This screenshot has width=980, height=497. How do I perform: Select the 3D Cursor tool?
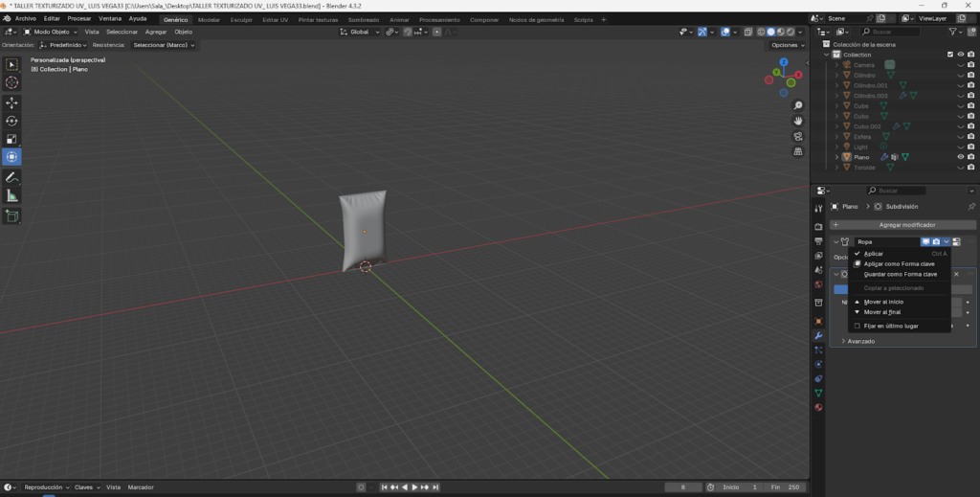[11, 82]
